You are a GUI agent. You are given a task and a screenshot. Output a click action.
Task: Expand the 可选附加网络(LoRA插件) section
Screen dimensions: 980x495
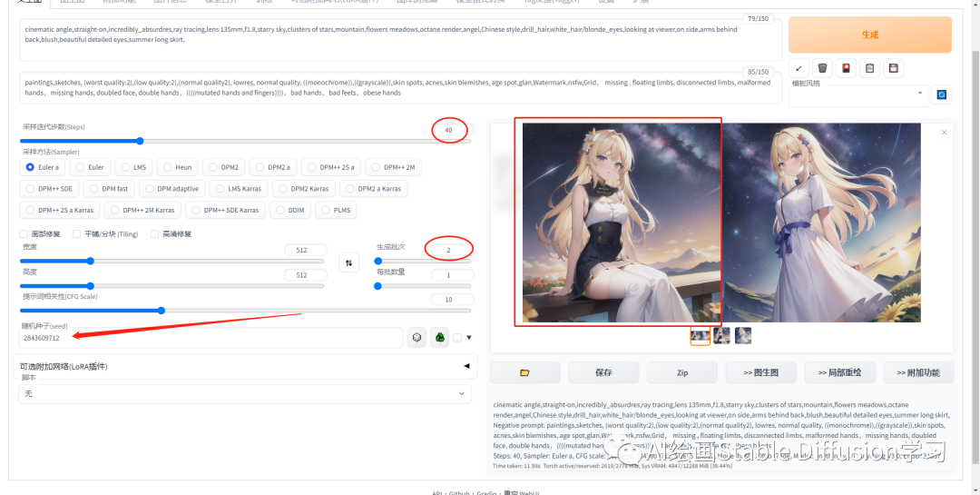(245, 366)
